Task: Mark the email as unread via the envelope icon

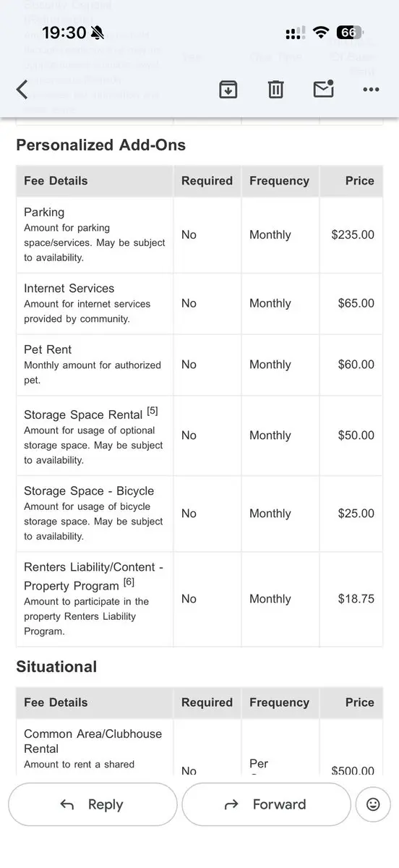Action: coord(323,89)
